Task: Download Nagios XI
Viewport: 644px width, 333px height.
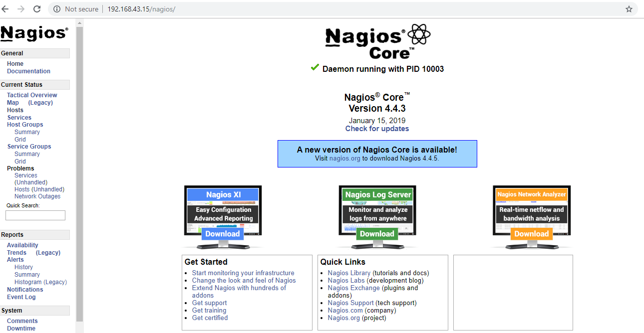Action: (x=223, y=233)
